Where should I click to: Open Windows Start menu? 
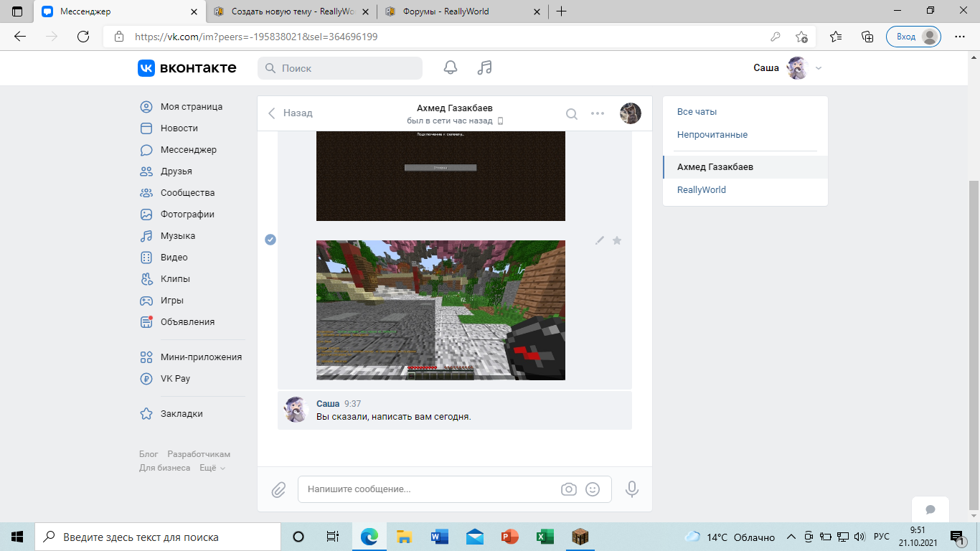click(17, 537)
